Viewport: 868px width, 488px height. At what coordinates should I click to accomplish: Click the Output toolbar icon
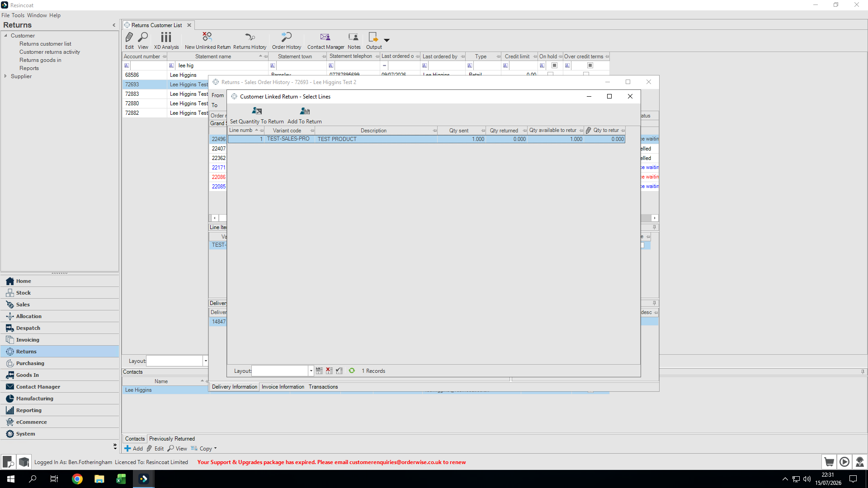[x=373, y=37]
